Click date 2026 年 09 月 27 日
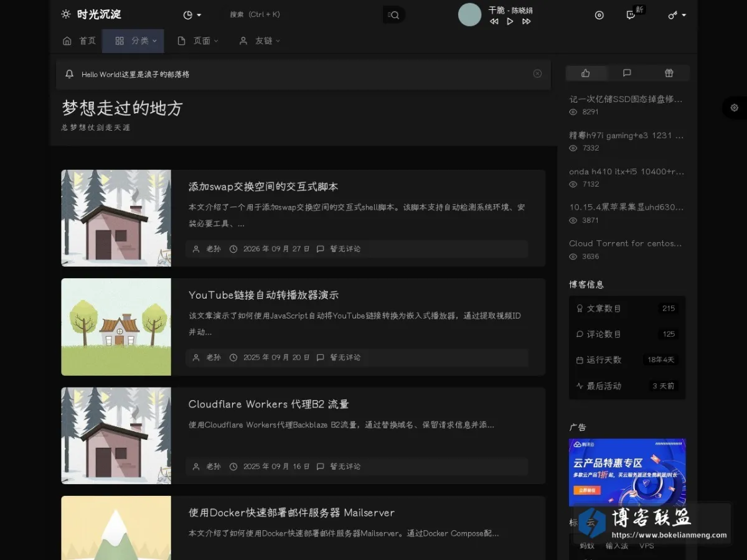The image size is (747, 560). pyautogui.click(x=276, y=249)
